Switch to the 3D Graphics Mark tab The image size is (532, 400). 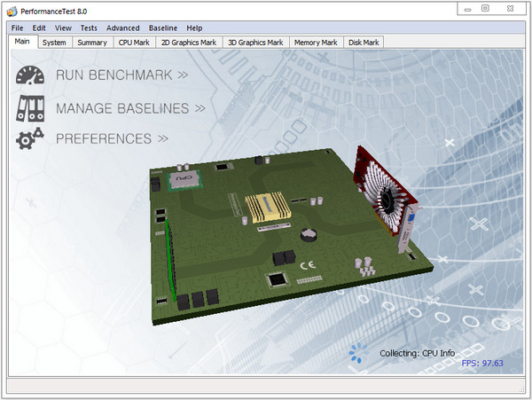(x=255, y=42)
